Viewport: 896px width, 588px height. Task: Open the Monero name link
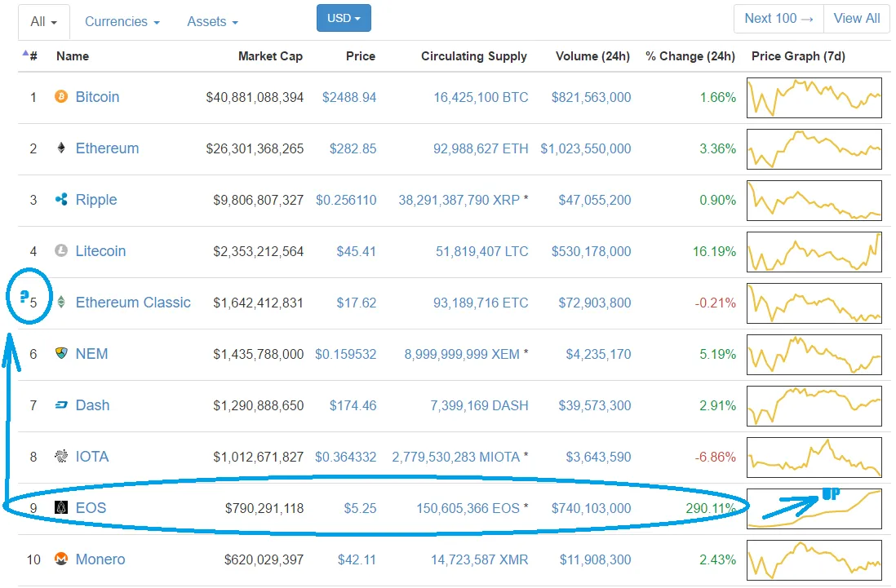pos(100,559)
